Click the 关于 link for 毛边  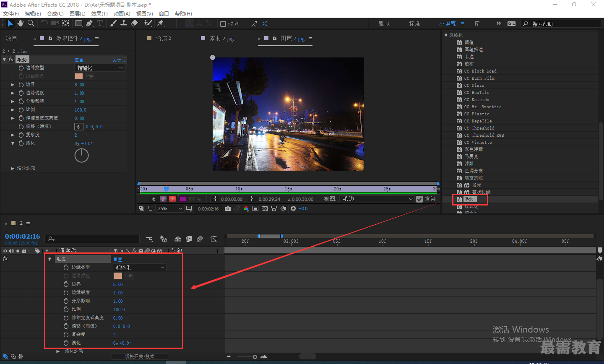119,60
